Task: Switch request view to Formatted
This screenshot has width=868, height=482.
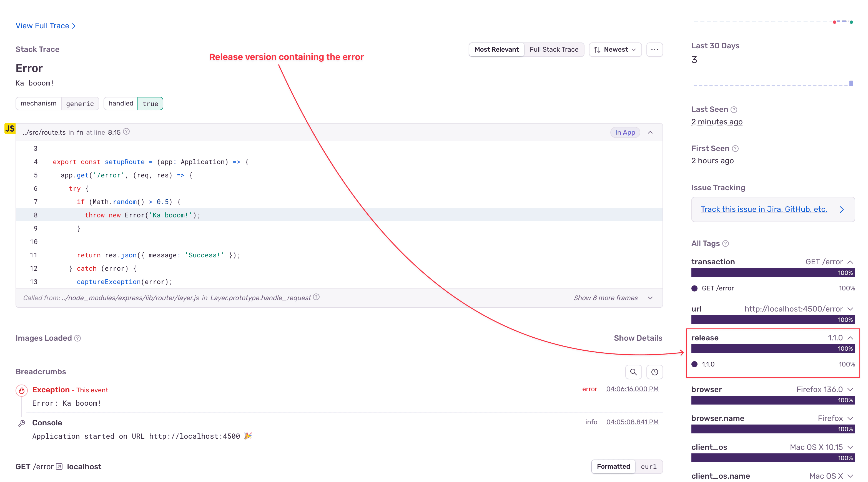Action: (x=613, y=466)
